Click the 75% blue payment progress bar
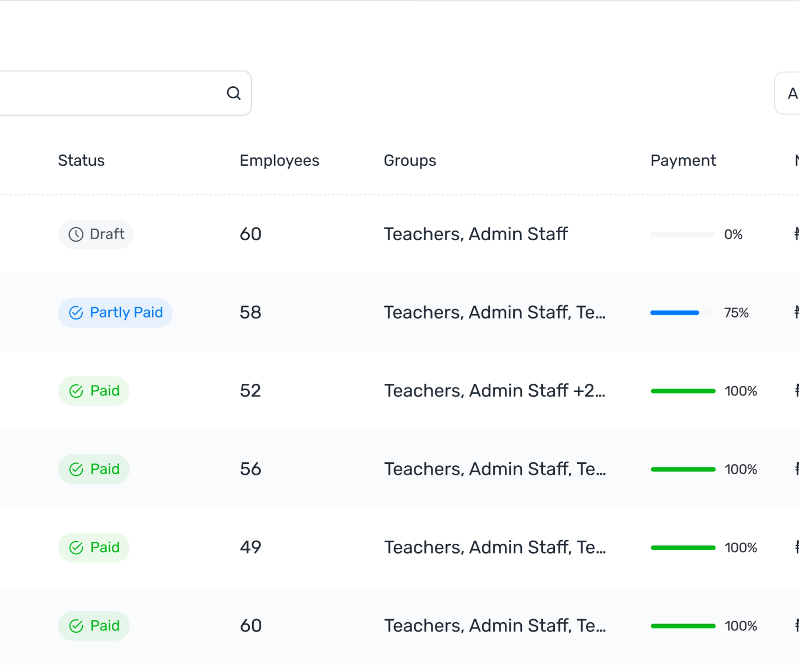This screenshot has height=672, width=799. pos(683,313)
